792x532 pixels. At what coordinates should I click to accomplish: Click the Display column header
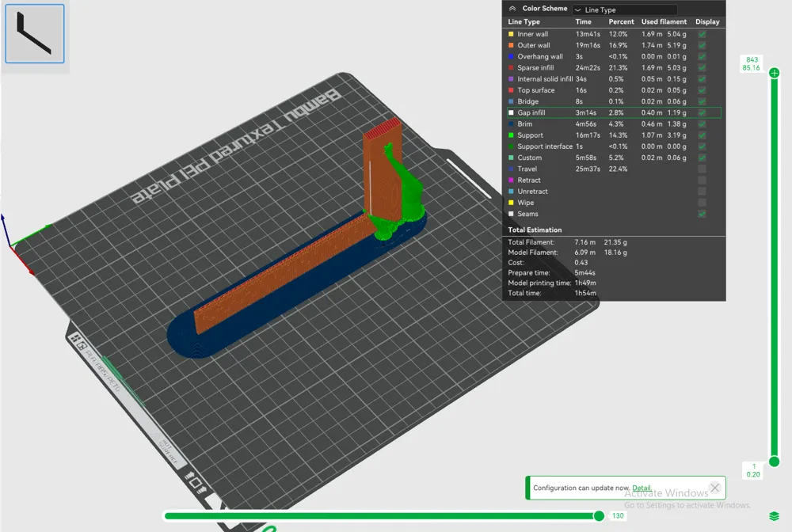point(707,21)
